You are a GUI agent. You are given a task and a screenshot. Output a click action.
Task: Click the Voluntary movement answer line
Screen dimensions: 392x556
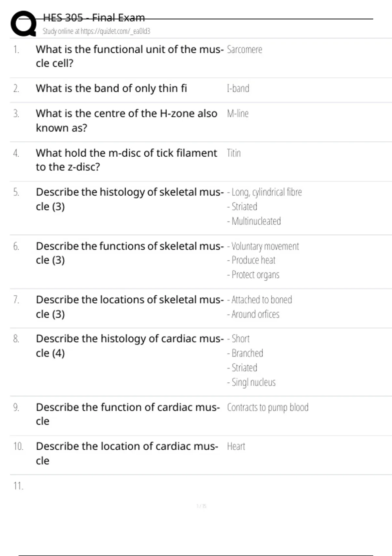(263, 246)
